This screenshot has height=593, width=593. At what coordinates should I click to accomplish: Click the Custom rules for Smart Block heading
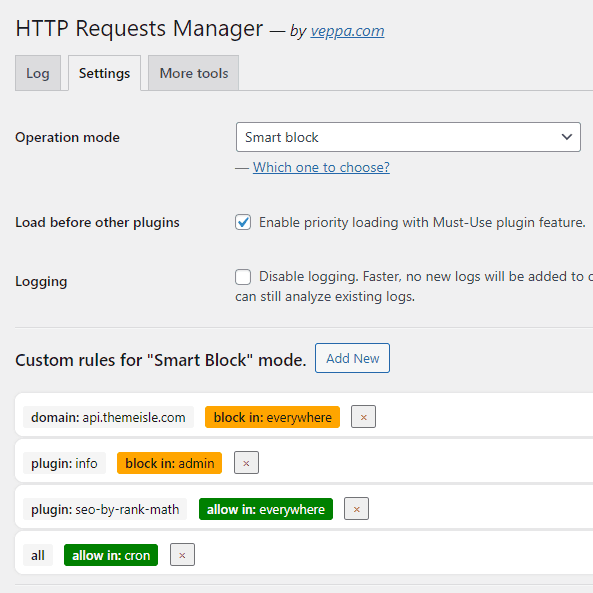160,360
